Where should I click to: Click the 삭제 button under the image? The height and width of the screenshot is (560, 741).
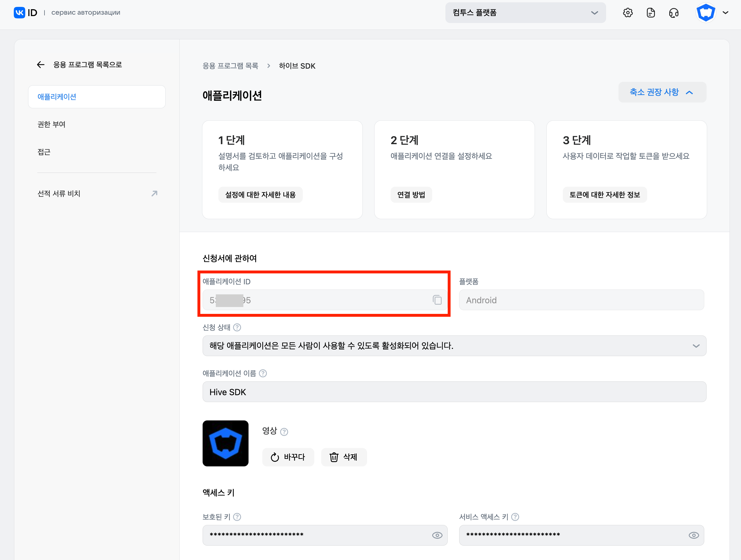click(344, 457)
